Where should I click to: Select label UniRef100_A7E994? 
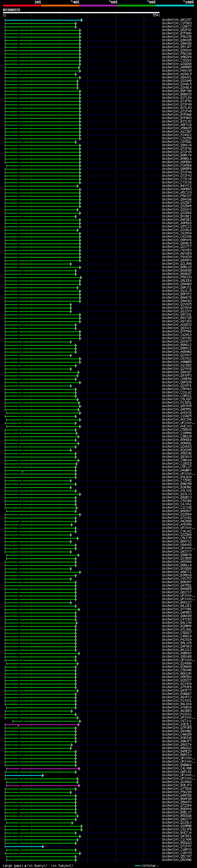click(x=177, y=525)
